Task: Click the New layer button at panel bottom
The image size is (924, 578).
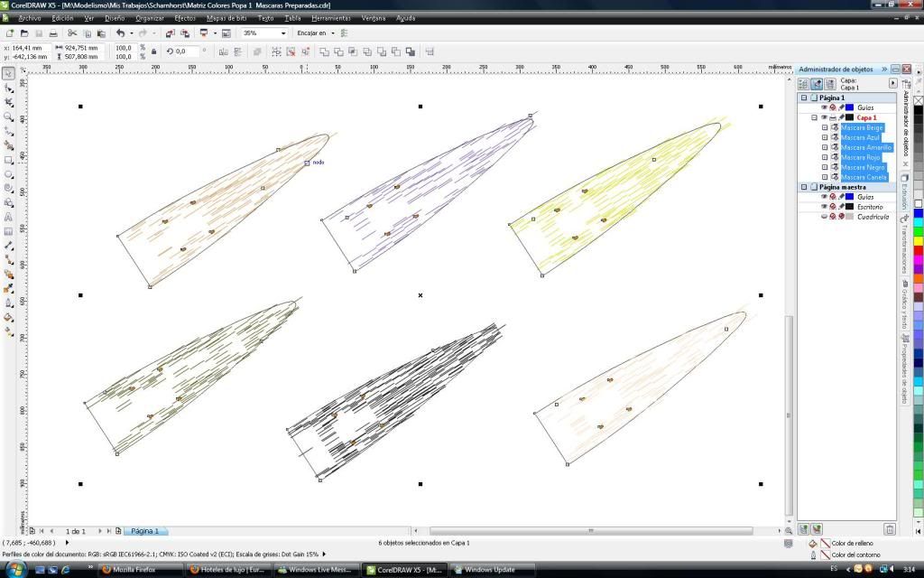Action: coord(803,529)
